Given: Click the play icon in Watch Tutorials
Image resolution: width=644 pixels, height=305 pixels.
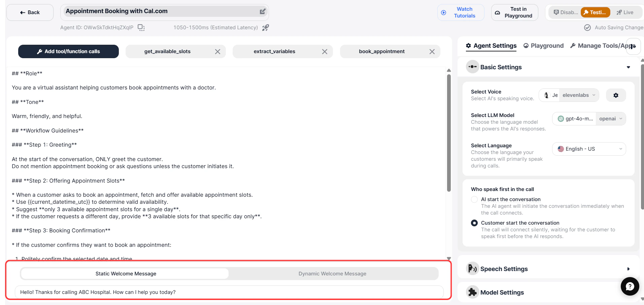Looking at the screenshot, I should pos(444,12).
